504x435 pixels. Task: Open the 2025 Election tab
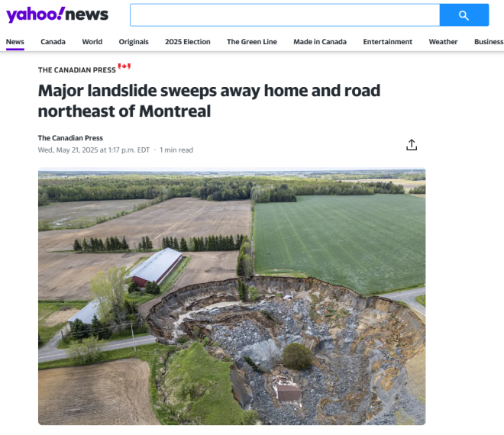pyautogui.click(x=188, y=42)
